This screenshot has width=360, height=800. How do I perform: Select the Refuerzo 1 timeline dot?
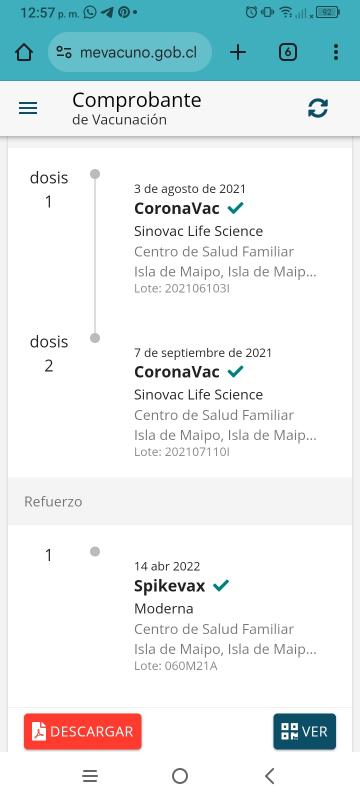click(x=95, y=552)
